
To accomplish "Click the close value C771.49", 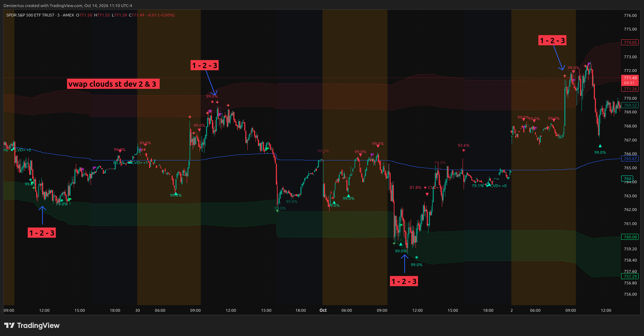I will [x=137, y=15].
